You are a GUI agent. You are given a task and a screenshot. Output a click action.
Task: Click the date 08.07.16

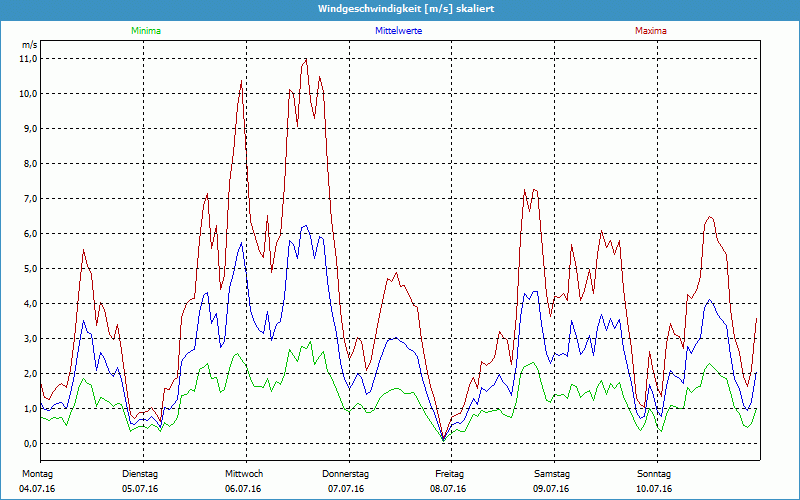(448, 489)
